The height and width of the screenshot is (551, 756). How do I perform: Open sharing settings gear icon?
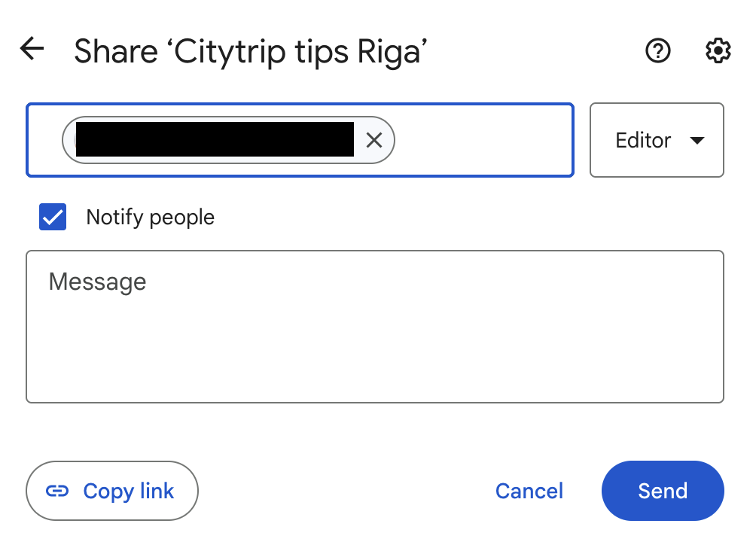pos(718,50)
